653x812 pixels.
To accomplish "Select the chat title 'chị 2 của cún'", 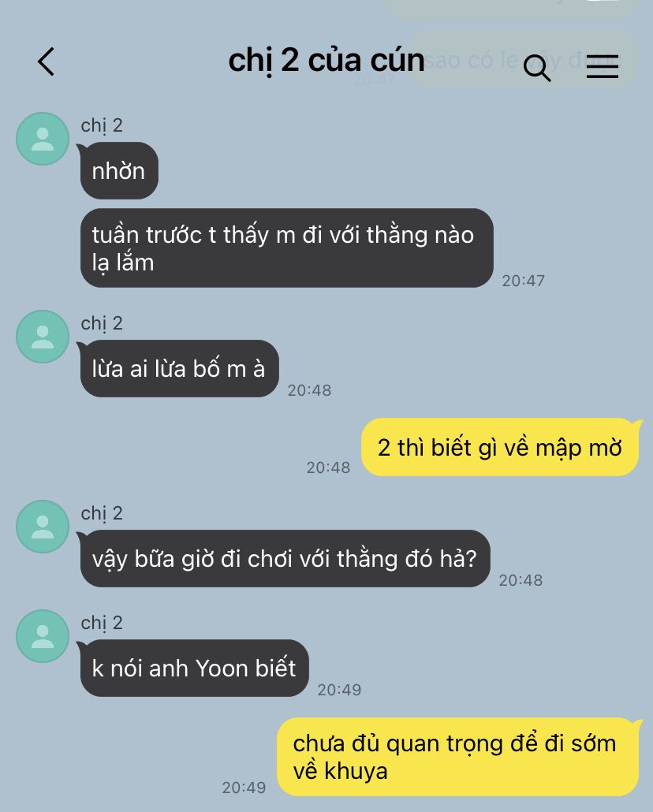I will click(x=326, y=61).
